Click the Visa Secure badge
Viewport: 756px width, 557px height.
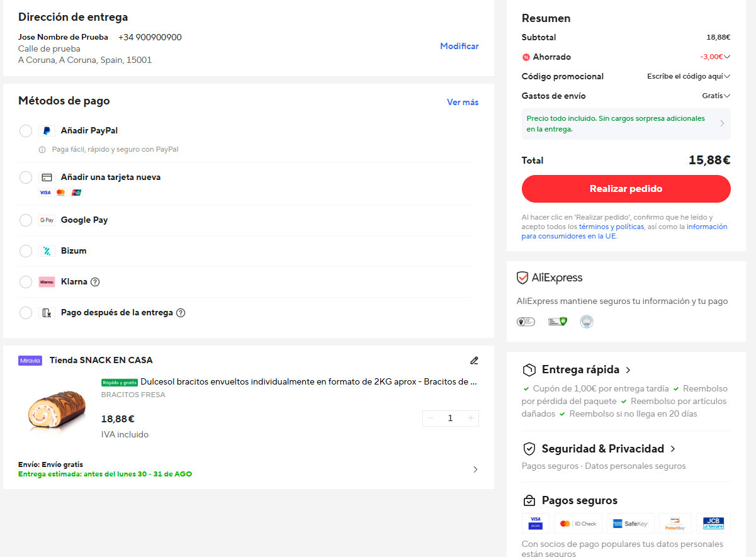(536, 524)
